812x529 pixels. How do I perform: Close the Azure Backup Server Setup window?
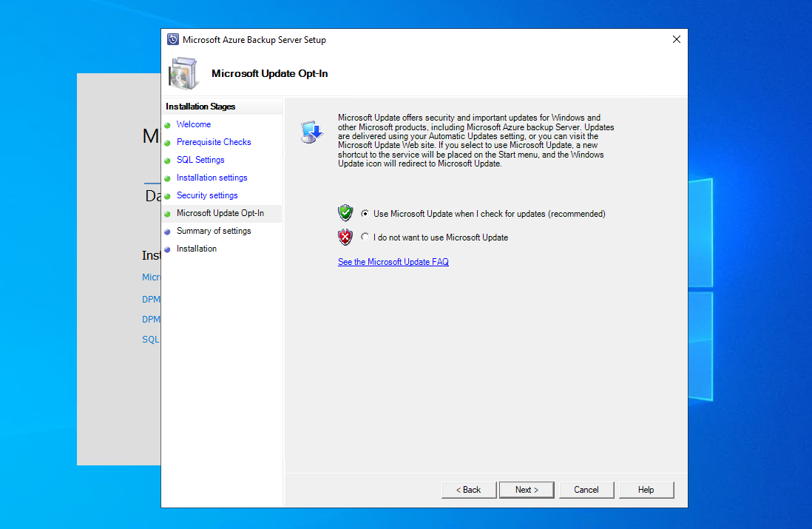click(677, 39)
